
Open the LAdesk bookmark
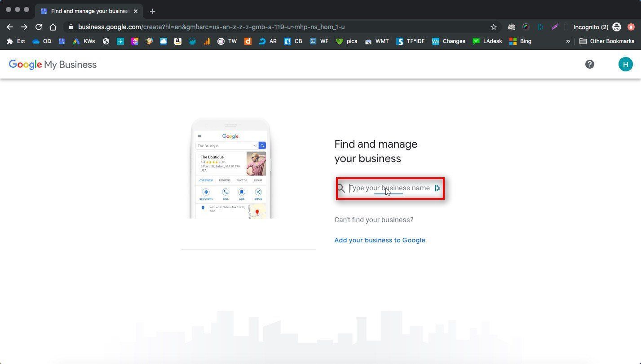(487, 41)
